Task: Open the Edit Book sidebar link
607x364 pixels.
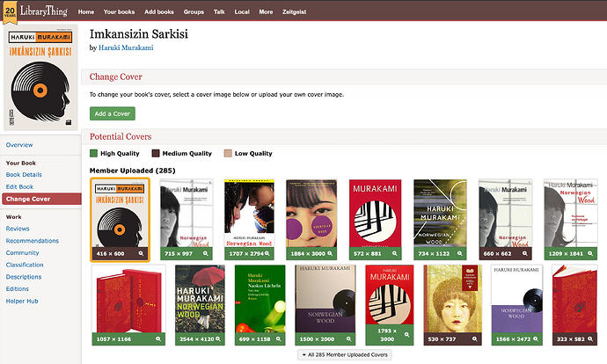Action: 19,186
